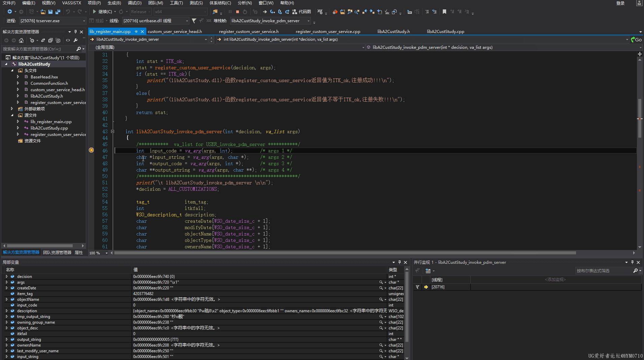
Task: Click the editor vertical scrollbar thumb
Action: [640, 118]
